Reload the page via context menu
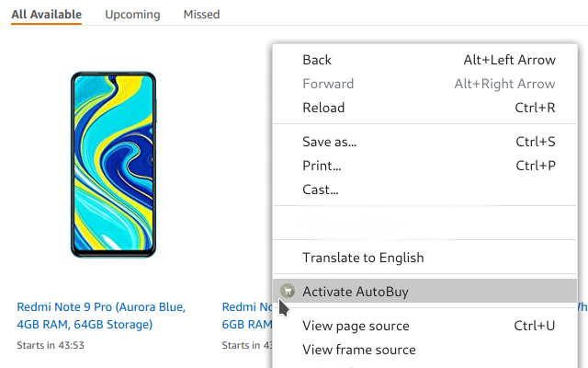Image resolution: width=588 pixels, height=368 pixels. click(323, 108)
